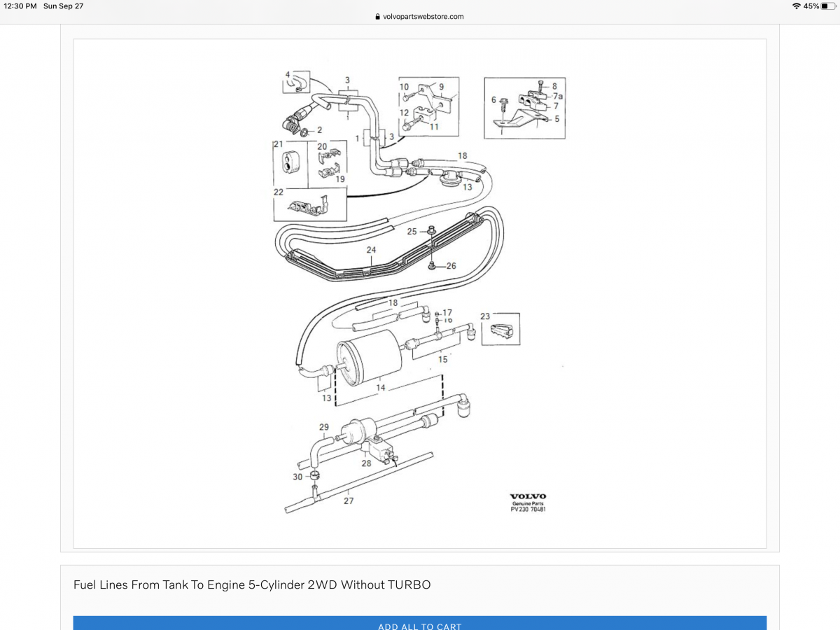Click part number 24 on the diagram

point(371,250)
